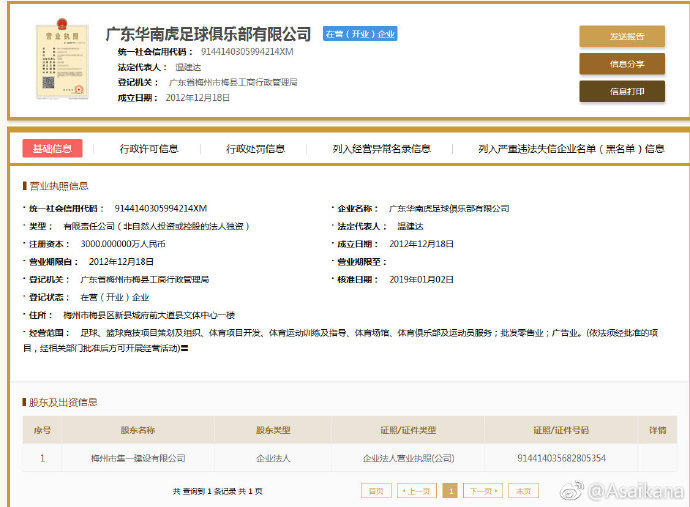This screenshot has height=507, width=690.
Task: Jump to last page 末页
Action: (x=523, y=491)
